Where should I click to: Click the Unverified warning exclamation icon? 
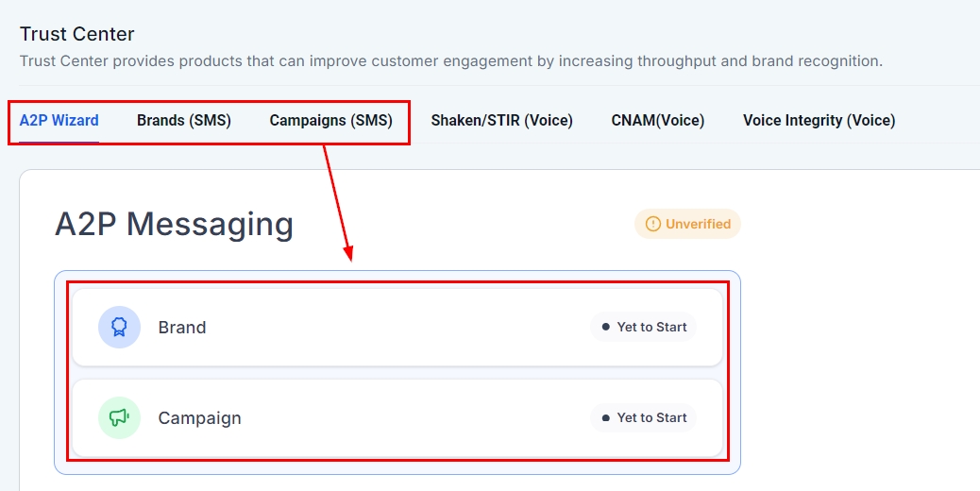(652, 224)
